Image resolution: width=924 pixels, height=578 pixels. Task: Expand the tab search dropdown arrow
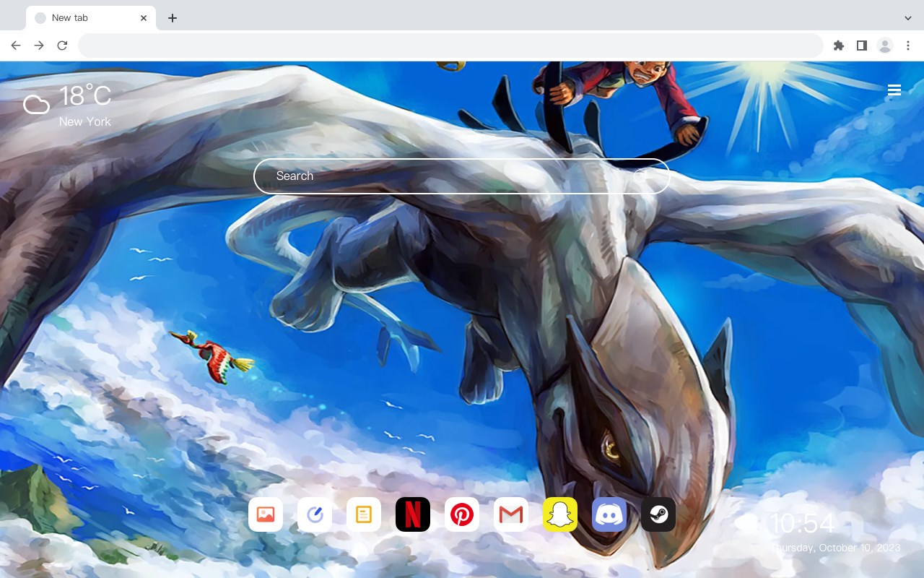coord(908,18)
